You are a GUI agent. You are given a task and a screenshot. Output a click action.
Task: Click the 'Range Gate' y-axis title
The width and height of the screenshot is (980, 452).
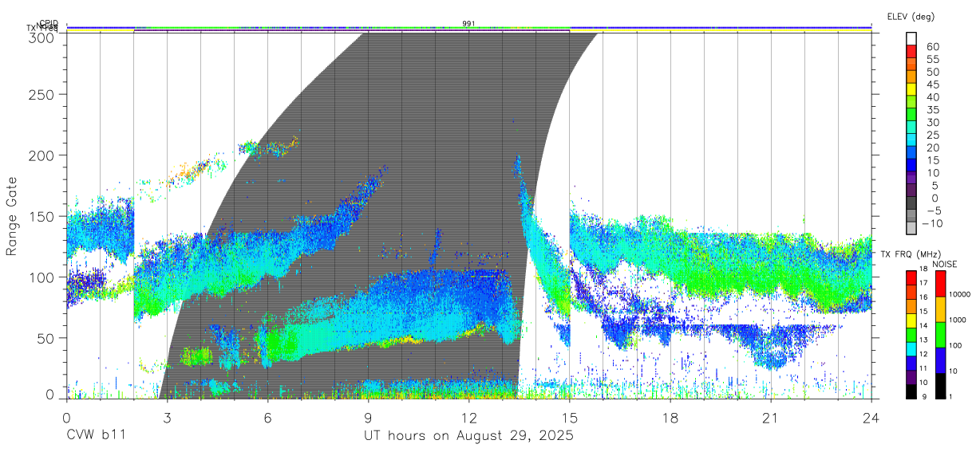(x=12, y=215)
